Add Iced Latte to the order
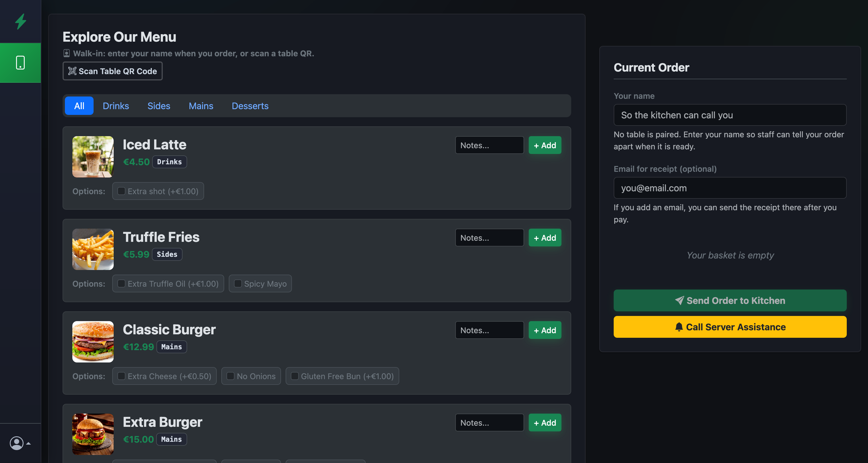Screen dimensions: 868x463 pyautogui.click(x=545, y=145)
